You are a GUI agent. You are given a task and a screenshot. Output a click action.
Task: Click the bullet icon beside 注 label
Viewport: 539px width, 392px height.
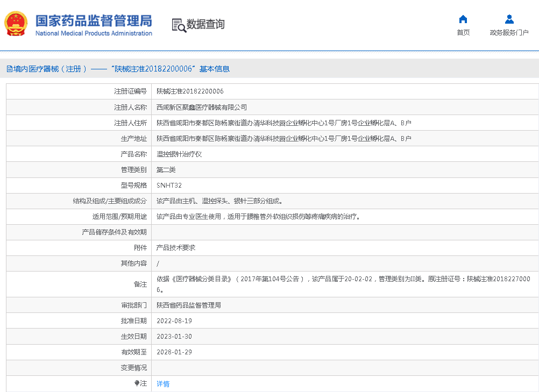click(137, 383)
